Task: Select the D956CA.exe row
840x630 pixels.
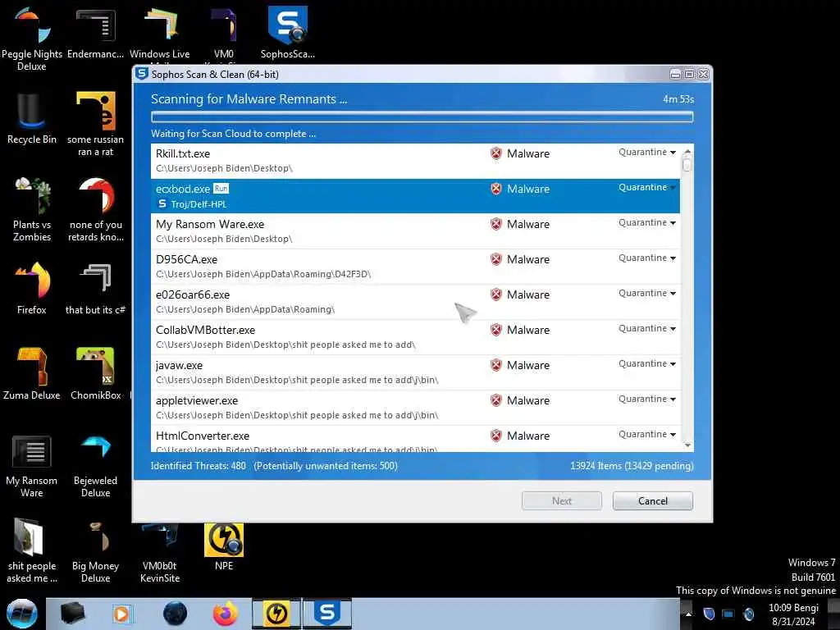Action: (415, 267)
